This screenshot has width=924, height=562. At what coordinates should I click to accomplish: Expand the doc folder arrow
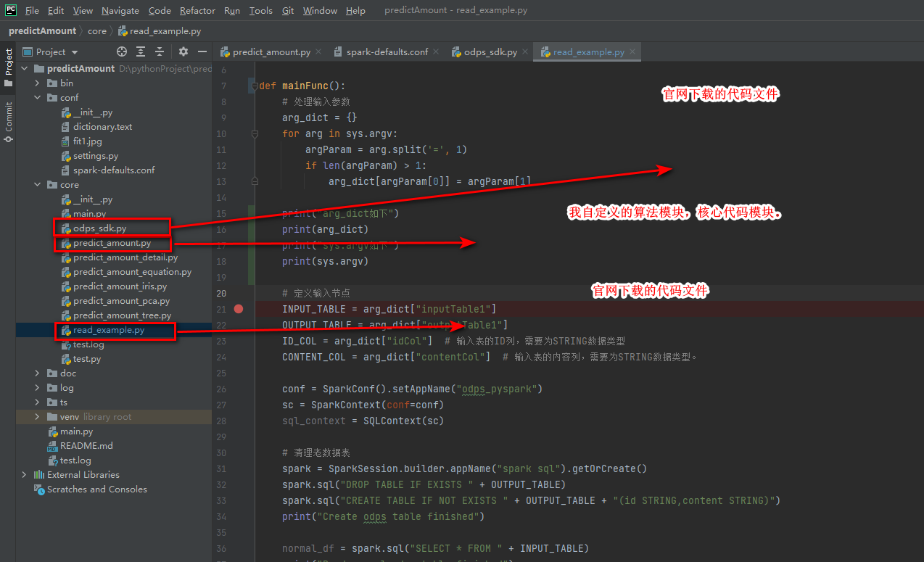38,373
